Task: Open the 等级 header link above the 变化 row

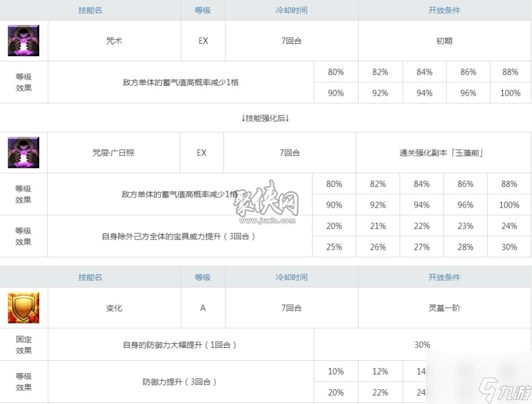Action: [x=203, y=277]
